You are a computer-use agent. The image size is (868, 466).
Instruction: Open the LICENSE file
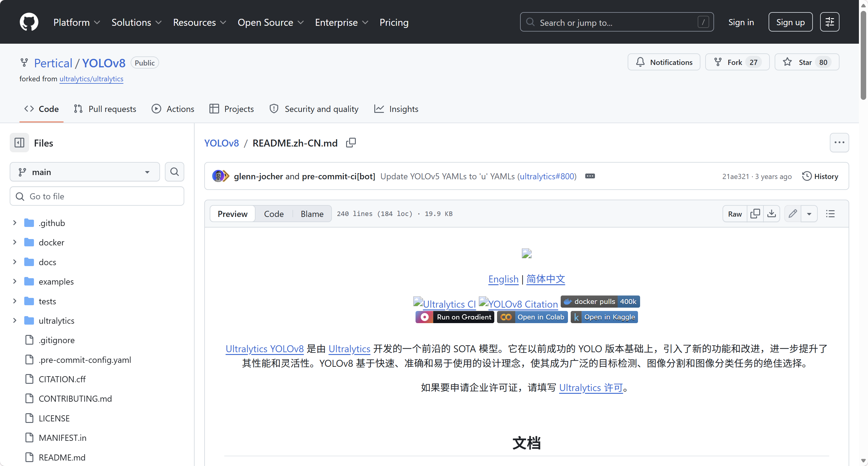pyautogui.click(x=54, y=418)
